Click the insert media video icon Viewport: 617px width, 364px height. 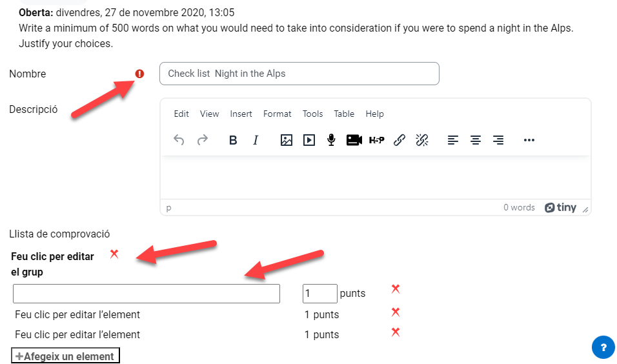309,140
